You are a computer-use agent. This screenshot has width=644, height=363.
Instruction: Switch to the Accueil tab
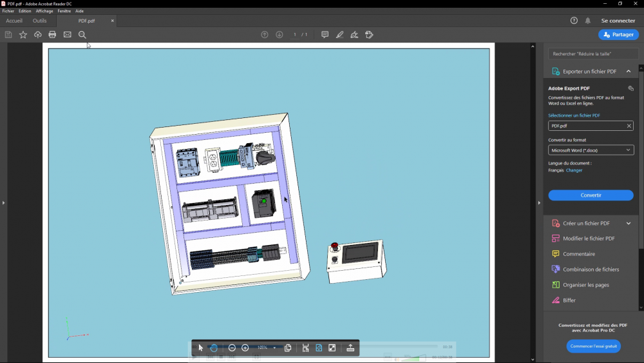pos(14,21)
